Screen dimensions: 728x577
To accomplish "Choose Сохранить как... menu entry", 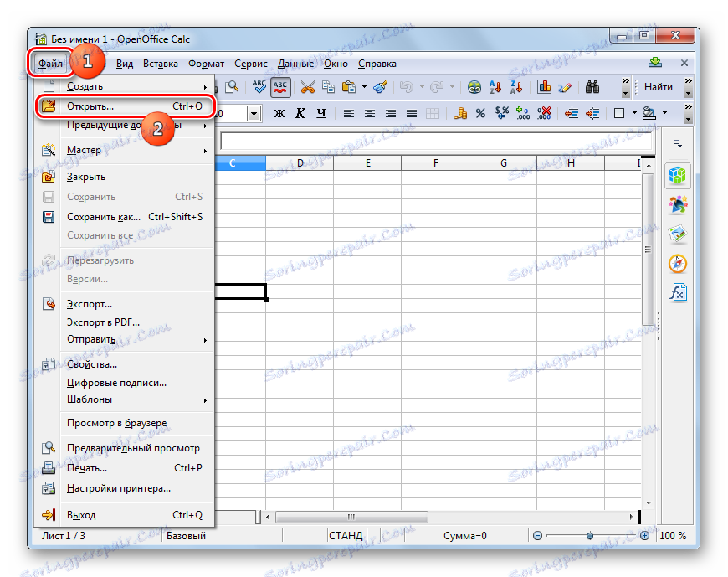I will point(125,217).
